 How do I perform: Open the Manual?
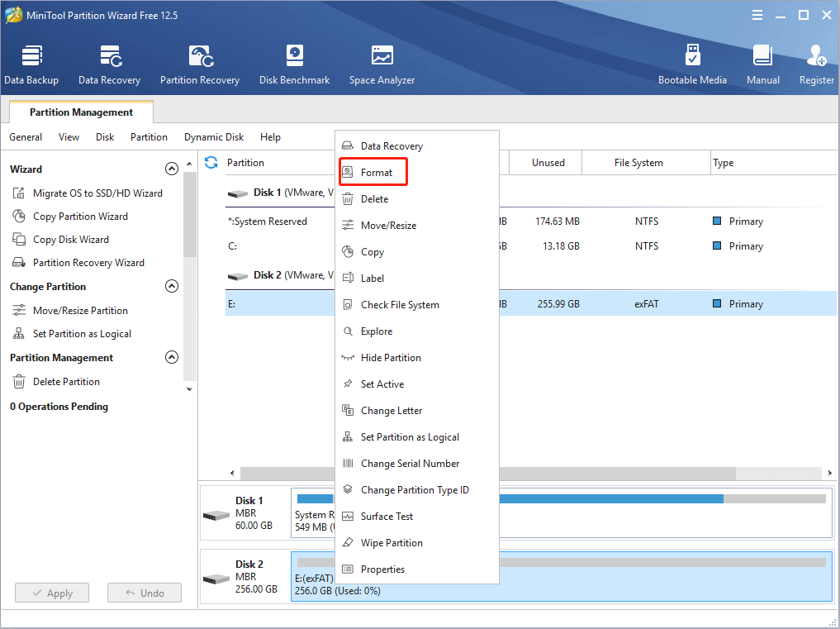pyautogui.click(x=762, y=64)
